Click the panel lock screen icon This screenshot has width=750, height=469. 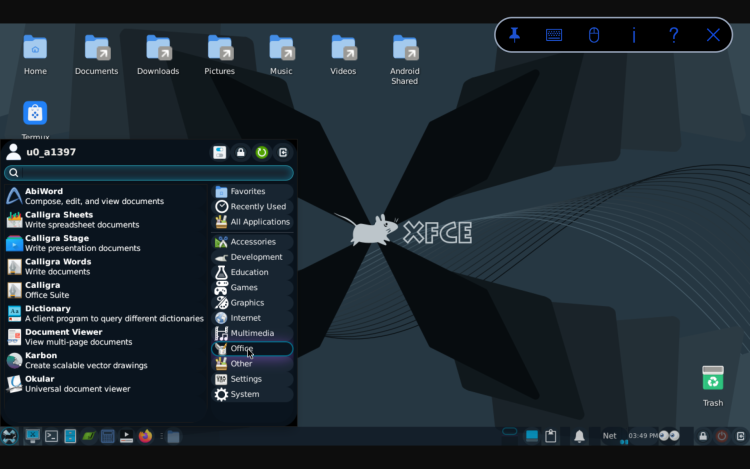pos(703,436)
